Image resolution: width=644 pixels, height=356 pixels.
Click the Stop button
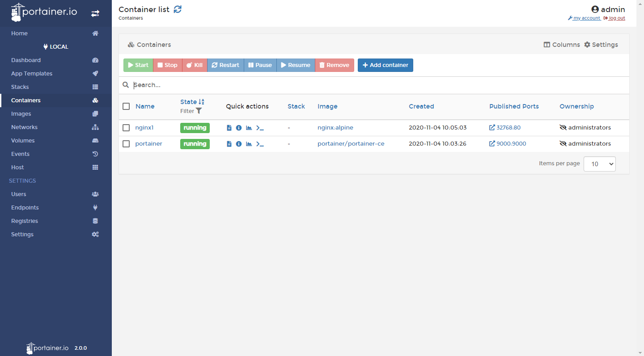168,65
